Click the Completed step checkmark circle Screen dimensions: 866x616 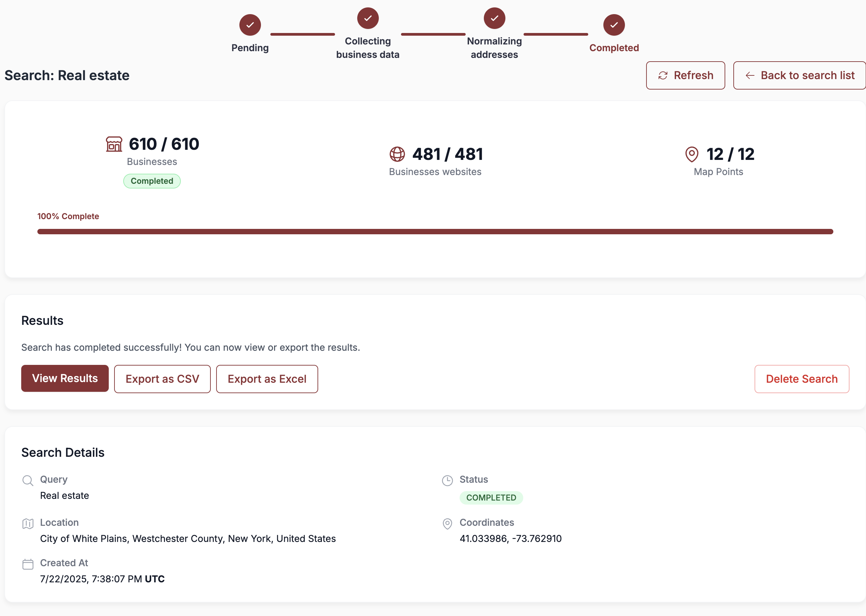coord(614,25)
